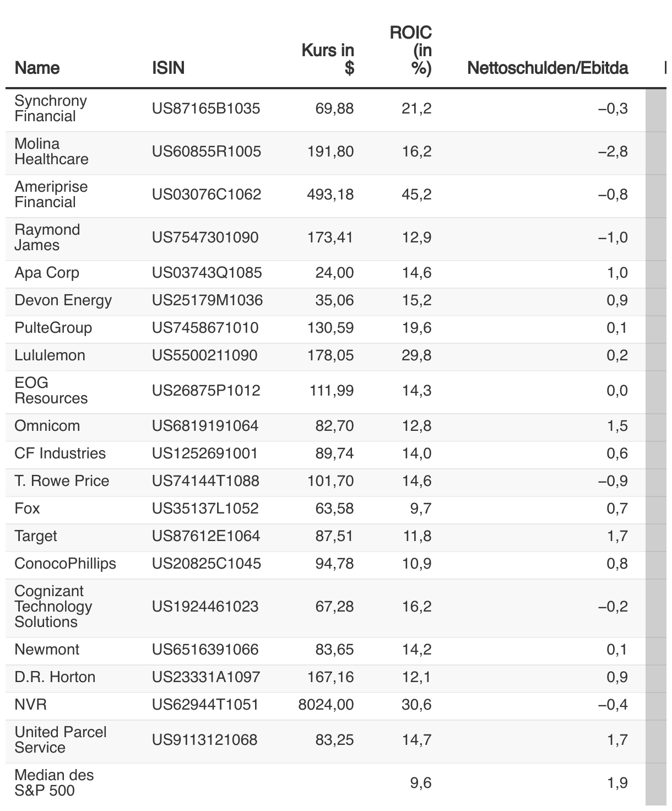Click Lululemon ROIC value 29,8

pos(416,355)
